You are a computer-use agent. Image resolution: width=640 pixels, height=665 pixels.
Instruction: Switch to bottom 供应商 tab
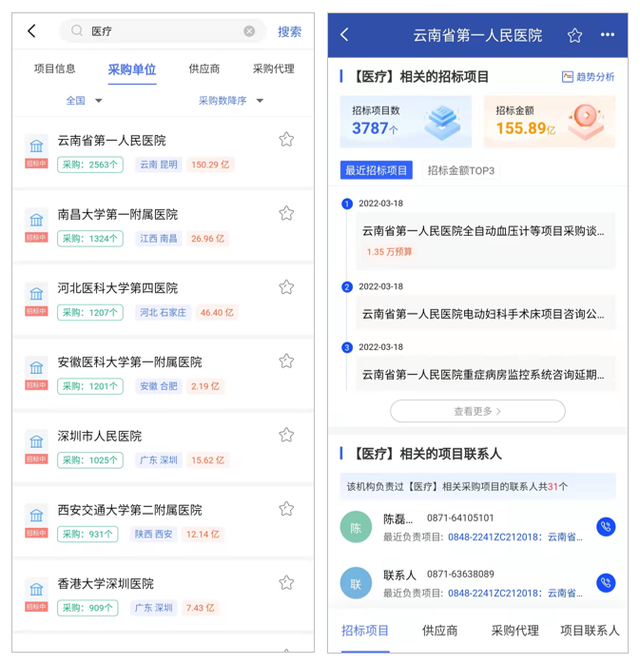click(x=440, y=631)
